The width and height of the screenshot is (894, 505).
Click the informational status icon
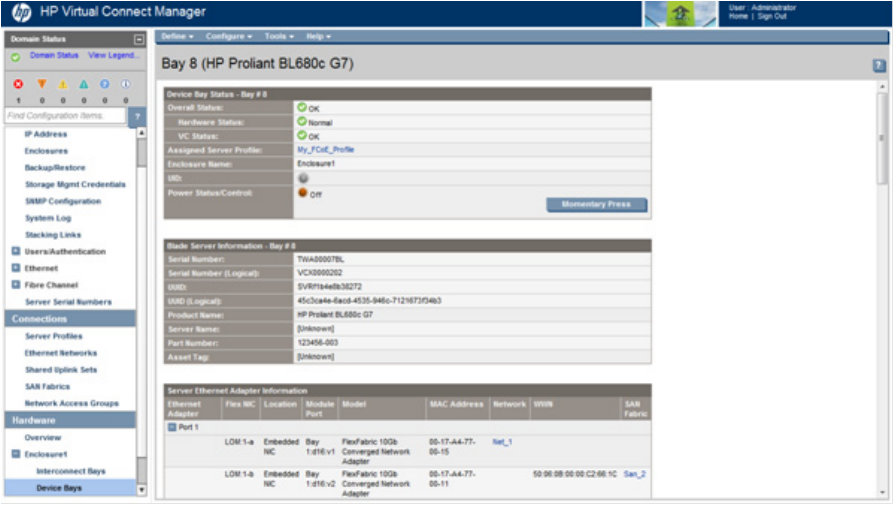tap(125, 84)
